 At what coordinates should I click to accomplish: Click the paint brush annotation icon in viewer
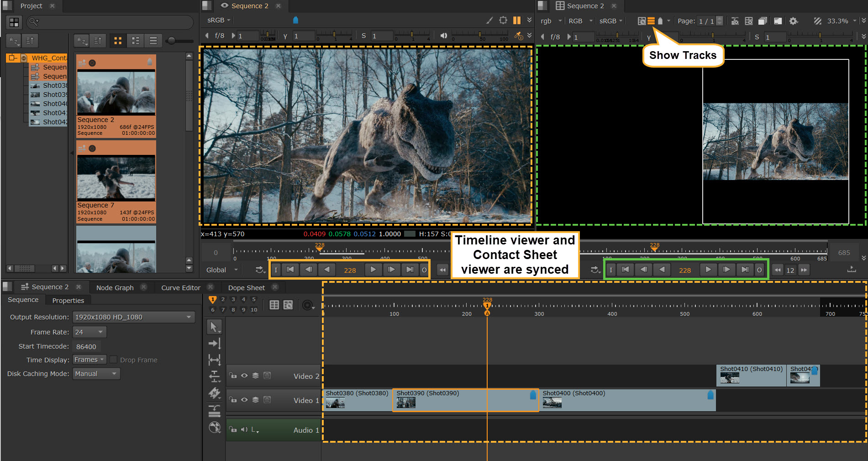pyautogui.click(x=489, y=20)
